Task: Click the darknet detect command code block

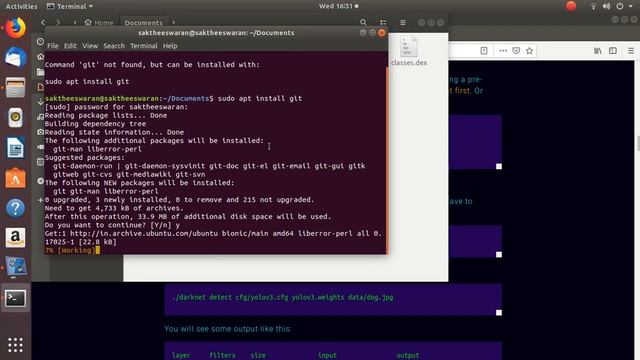Action: [x=333, y=300]
